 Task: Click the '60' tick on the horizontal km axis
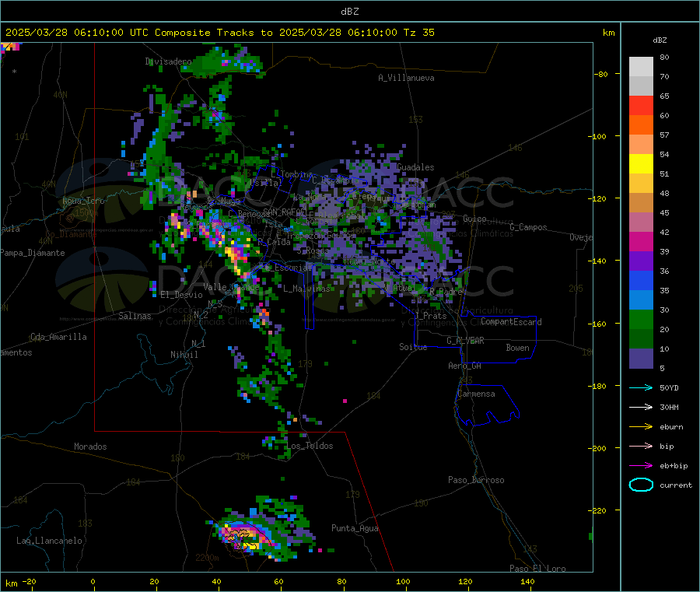[x=278, y=581]
